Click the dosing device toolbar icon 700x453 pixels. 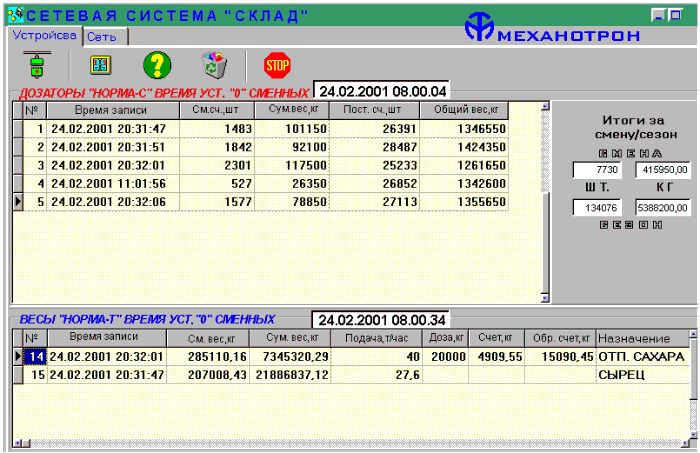pos(37,65)
